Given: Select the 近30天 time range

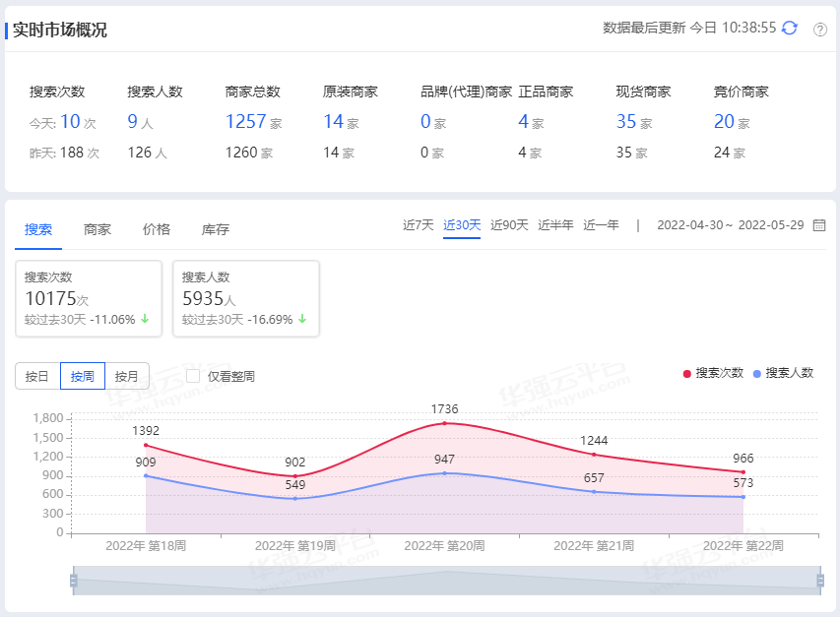Looking at the screenshot, I should coord(462,224).
